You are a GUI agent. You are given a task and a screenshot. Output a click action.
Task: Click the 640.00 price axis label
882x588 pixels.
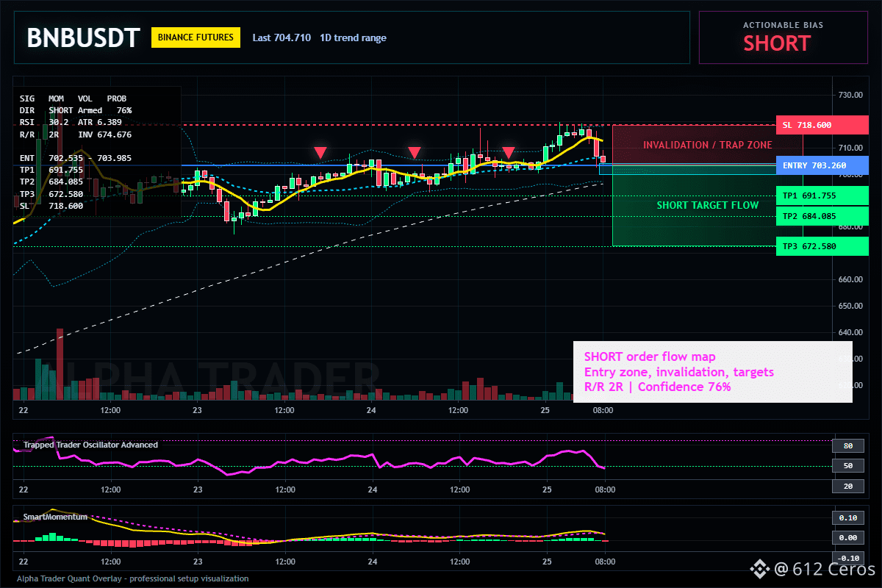[x=850, y=332]
